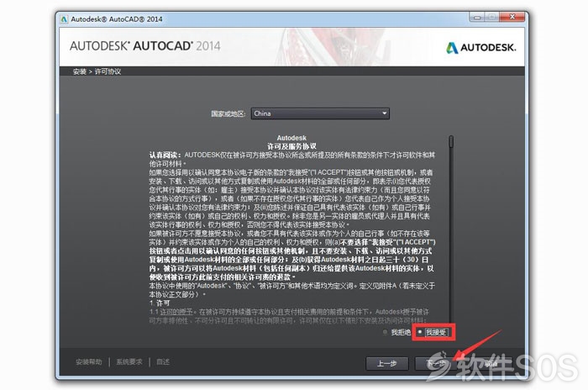
Task: Click the 取消 (Cancel) button
Action: 491,363
